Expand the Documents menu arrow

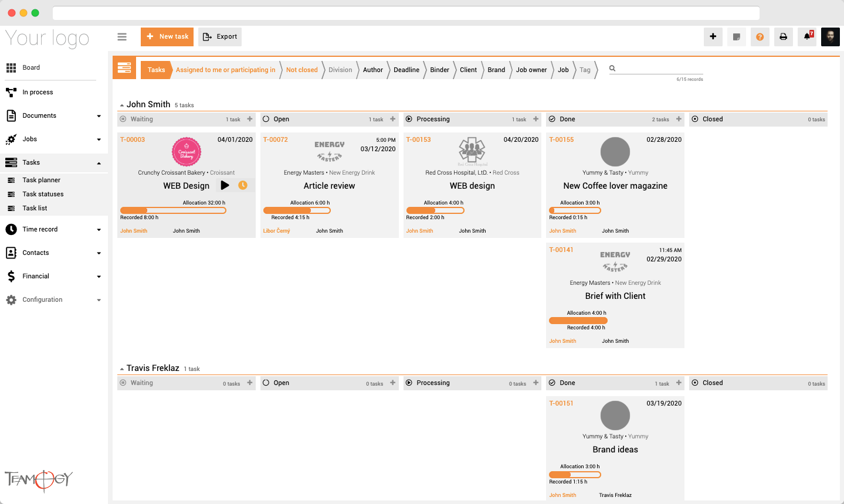pyautogui.click(x=99, y=116)
